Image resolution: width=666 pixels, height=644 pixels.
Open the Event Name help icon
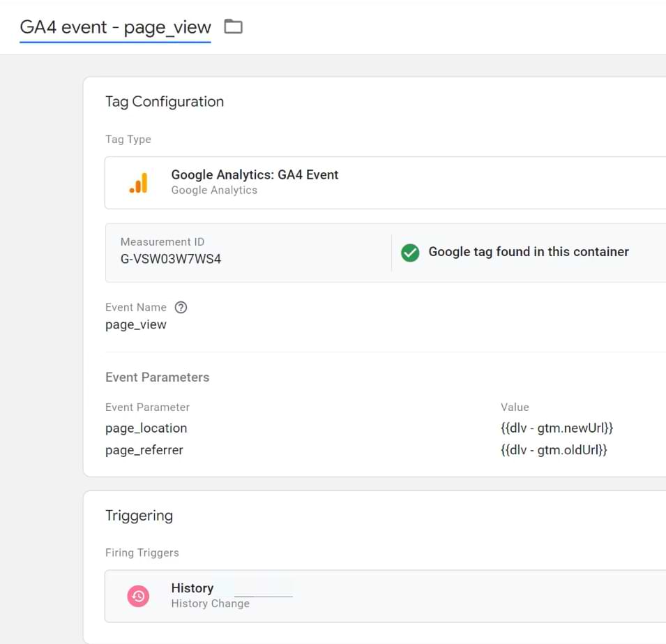[x=181, y=308]
